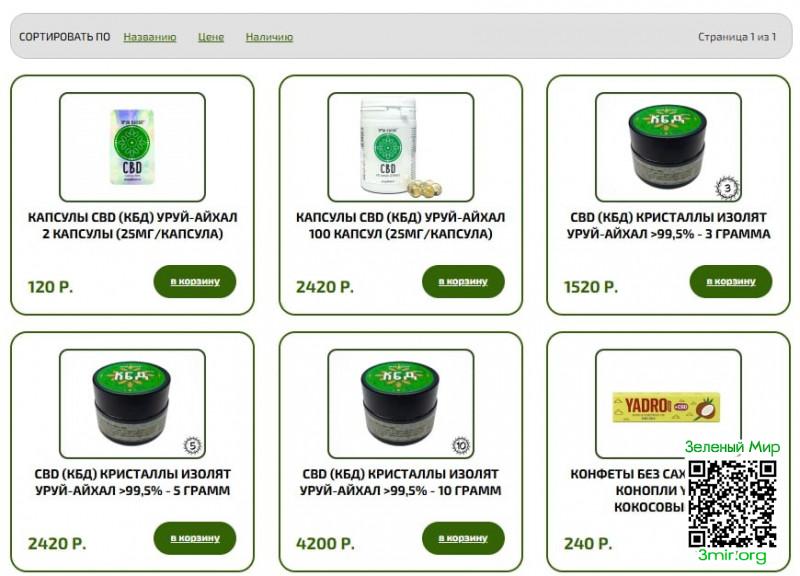
Task: Open the 5 gram КБД jar image
Action: pyautogui.click(x=132, y=404)
